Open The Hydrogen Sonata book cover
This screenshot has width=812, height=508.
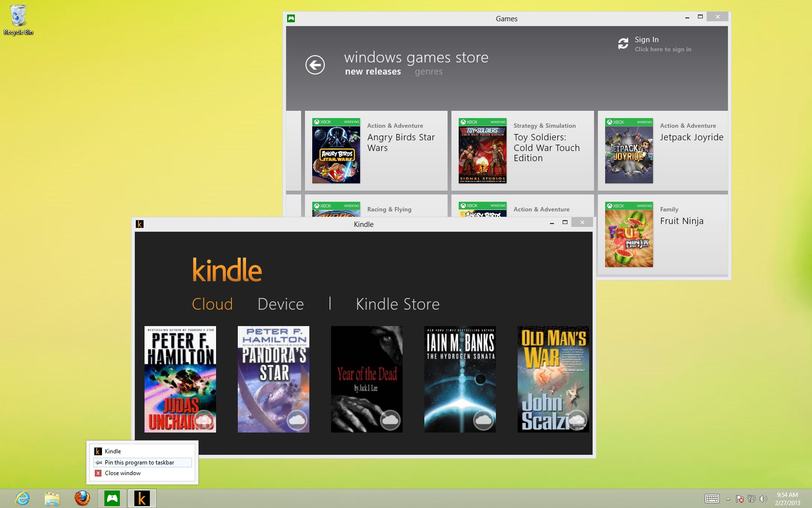click(x=460, y=379)
